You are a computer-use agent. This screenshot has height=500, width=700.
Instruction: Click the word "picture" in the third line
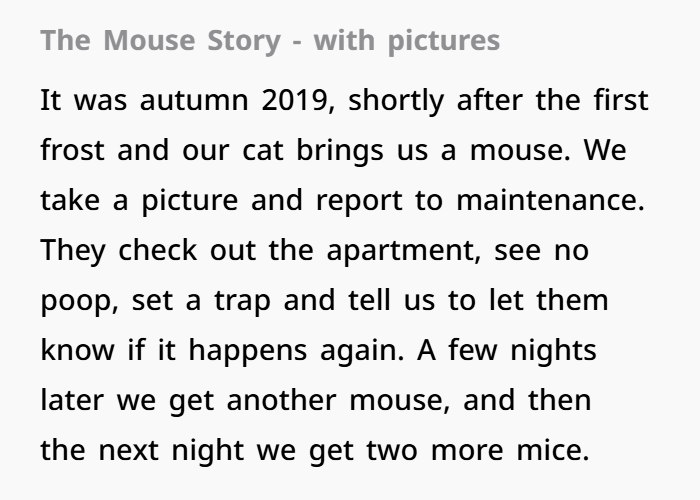pyautogui.click(x=190, y=202)
